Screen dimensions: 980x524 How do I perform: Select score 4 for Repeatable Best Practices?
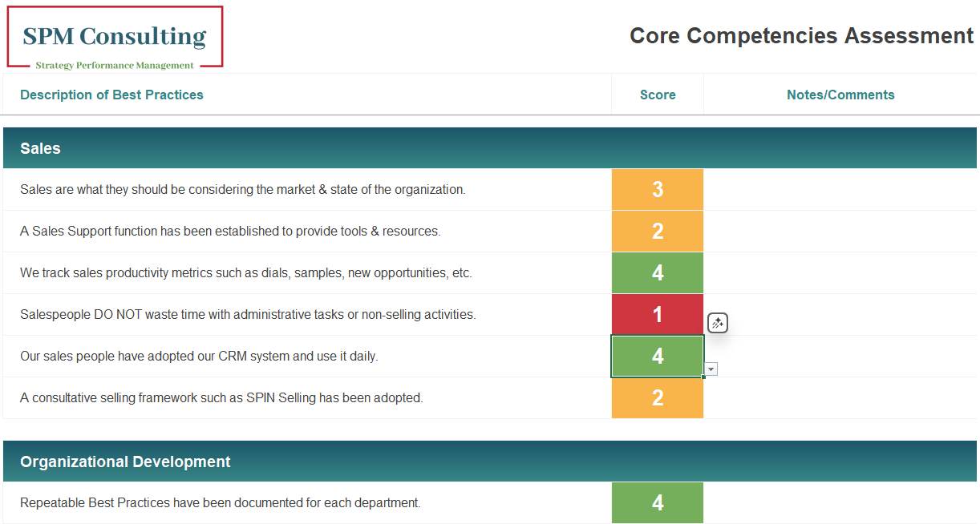pyautogui.click(x=658, y=502)
